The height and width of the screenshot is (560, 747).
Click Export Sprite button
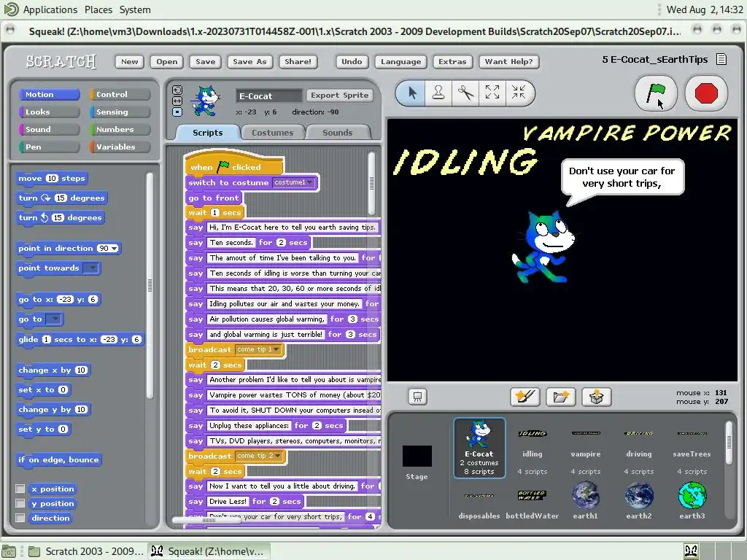340,96
